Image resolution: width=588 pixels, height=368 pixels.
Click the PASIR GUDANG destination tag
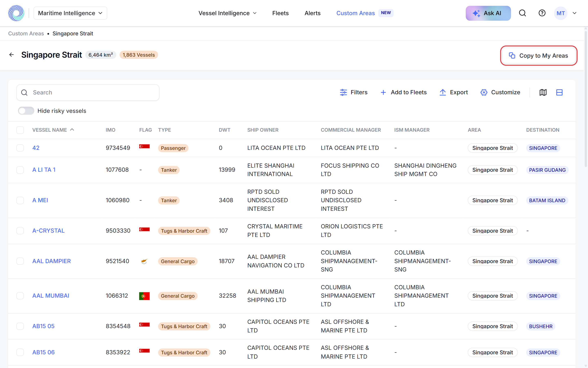click(547, 170)
